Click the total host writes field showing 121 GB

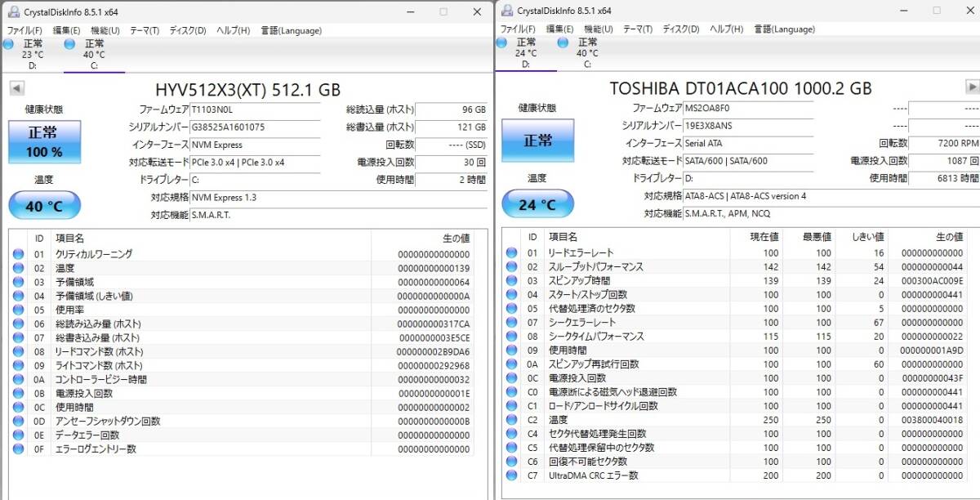point(452,127)
